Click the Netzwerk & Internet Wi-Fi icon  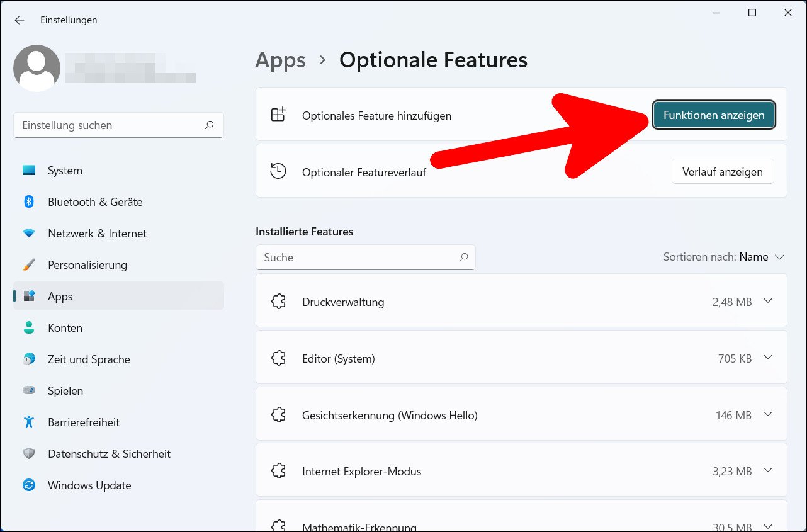29,234
